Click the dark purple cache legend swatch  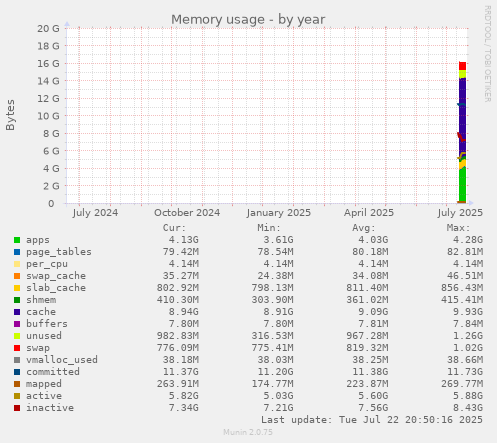pyautogui.click(x=17, y=312)
